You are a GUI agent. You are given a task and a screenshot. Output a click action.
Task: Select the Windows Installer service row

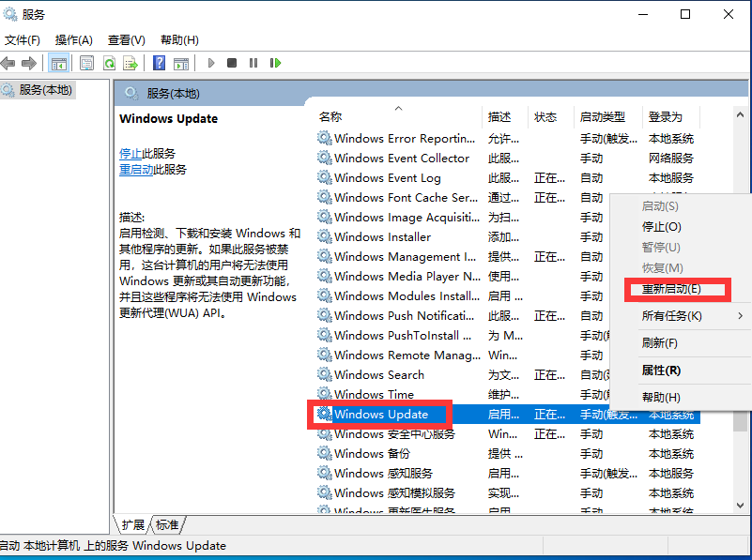tap(394, 236)
